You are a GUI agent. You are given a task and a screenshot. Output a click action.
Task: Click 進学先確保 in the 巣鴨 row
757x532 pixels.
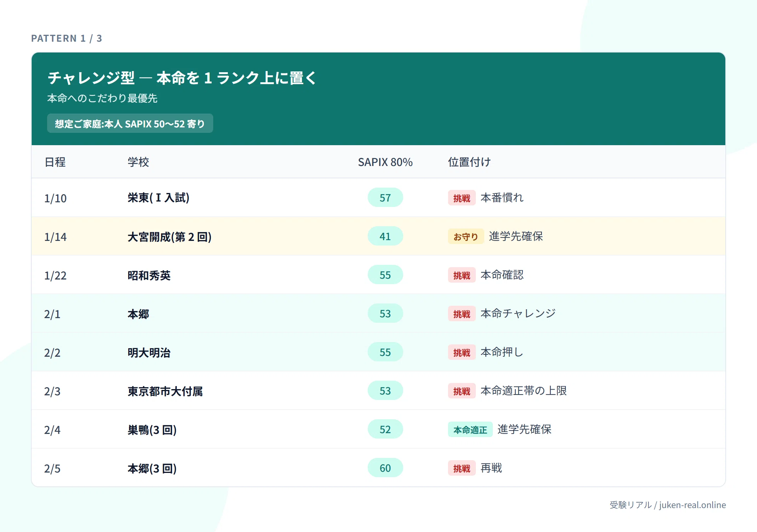click(524, 429)
